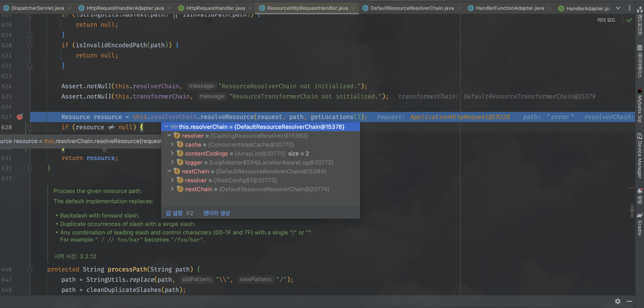Collapse this.resolverChain debugger node
644x308 pixels.
(x=166, y=127)
